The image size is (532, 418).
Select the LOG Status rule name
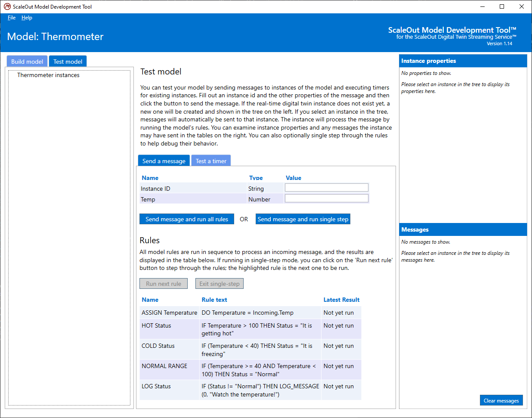[x=156, y=386]
